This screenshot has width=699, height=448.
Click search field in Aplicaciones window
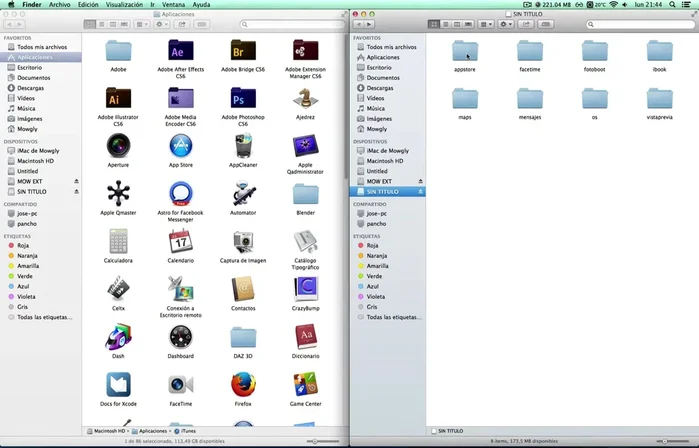(292, 24)
